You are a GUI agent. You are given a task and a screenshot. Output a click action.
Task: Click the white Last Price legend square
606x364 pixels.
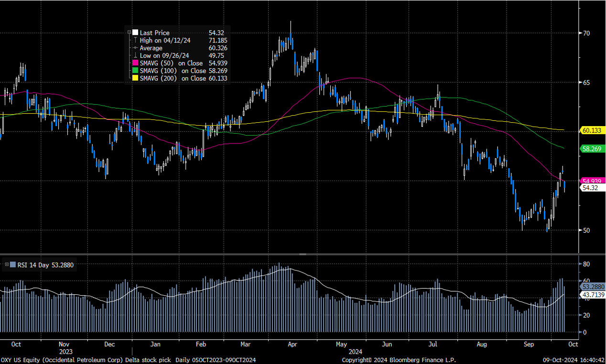(x=135, y=33)
